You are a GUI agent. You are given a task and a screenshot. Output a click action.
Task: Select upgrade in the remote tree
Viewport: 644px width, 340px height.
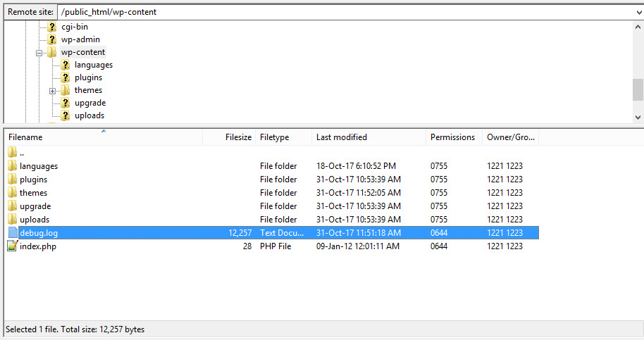click(90, 103)
